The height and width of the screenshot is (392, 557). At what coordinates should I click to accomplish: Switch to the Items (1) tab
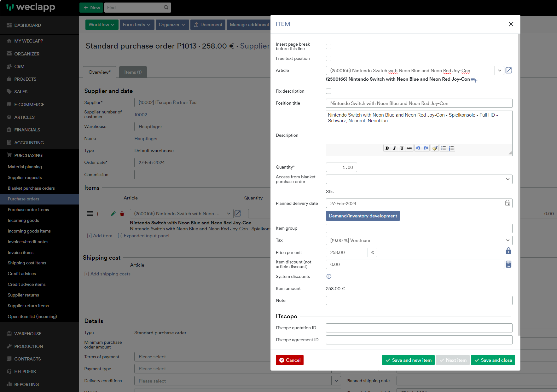pos(133,72)
